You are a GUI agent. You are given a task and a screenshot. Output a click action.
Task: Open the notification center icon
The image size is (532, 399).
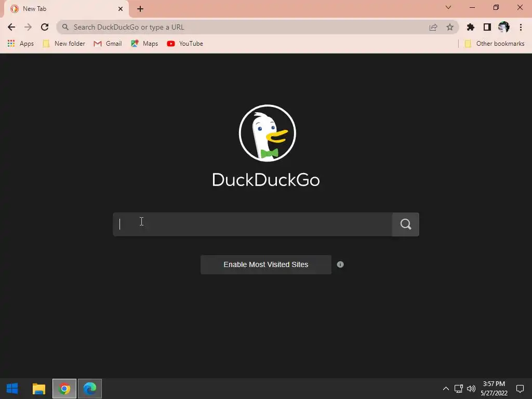(520, 389)
